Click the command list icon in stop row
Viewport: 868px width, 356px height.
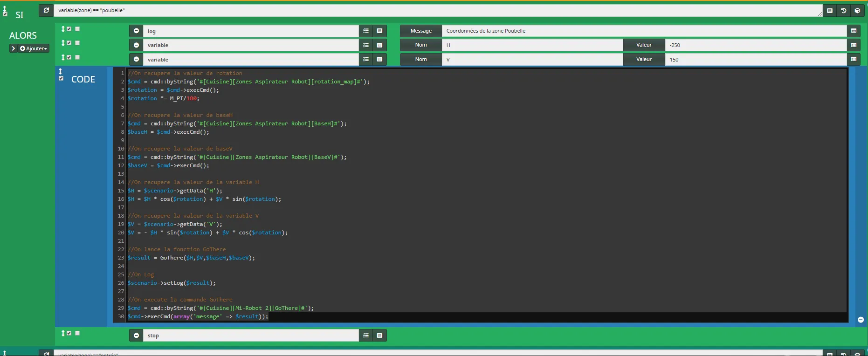[x=379, y=335]
